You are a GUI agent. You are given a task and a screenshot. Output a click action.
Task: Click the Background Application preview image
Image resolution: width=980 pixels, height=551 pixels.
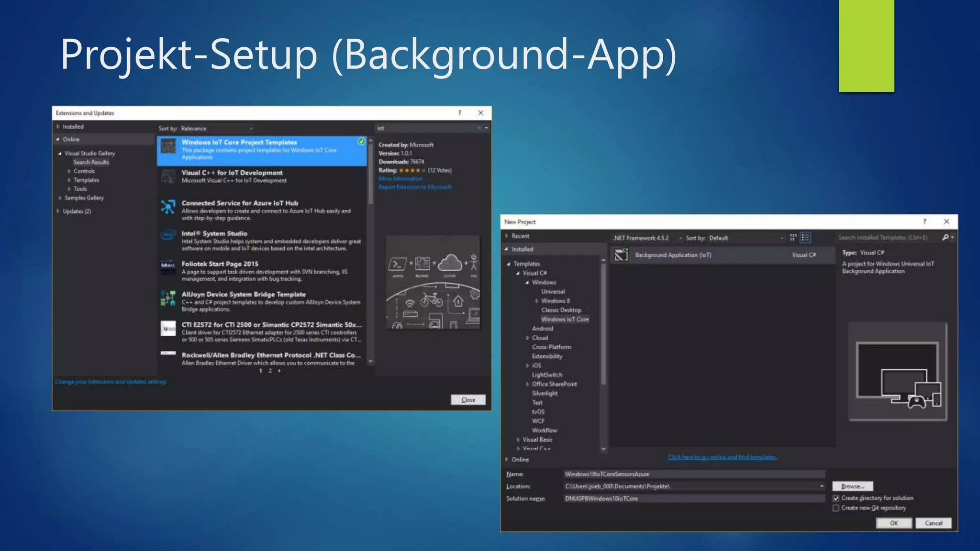tap(898, 372)
